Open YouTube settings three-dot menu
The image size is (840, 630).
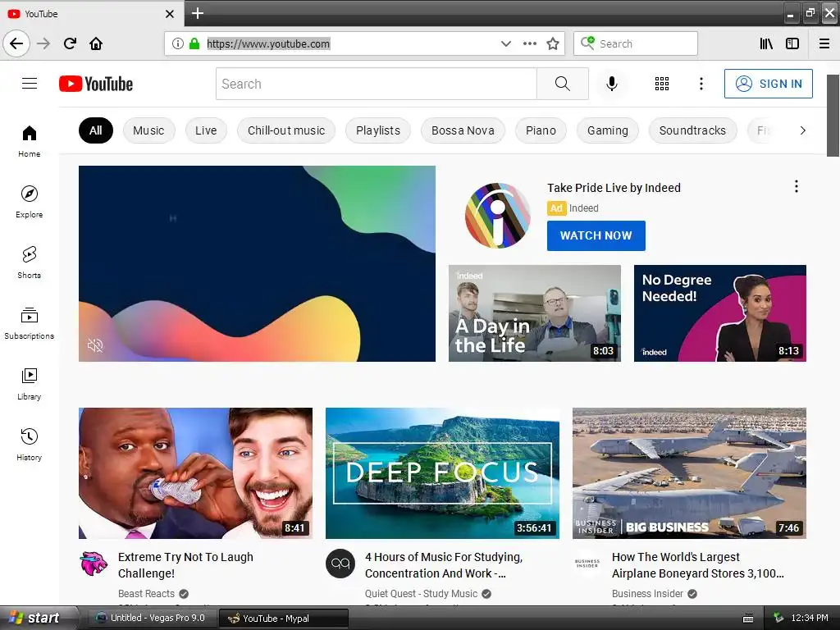(x=701, y=84)
